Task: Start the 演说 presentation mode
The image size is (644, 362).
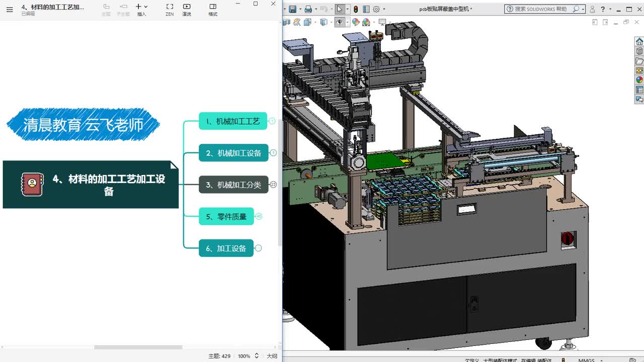Action: click(x=187, y=10)
